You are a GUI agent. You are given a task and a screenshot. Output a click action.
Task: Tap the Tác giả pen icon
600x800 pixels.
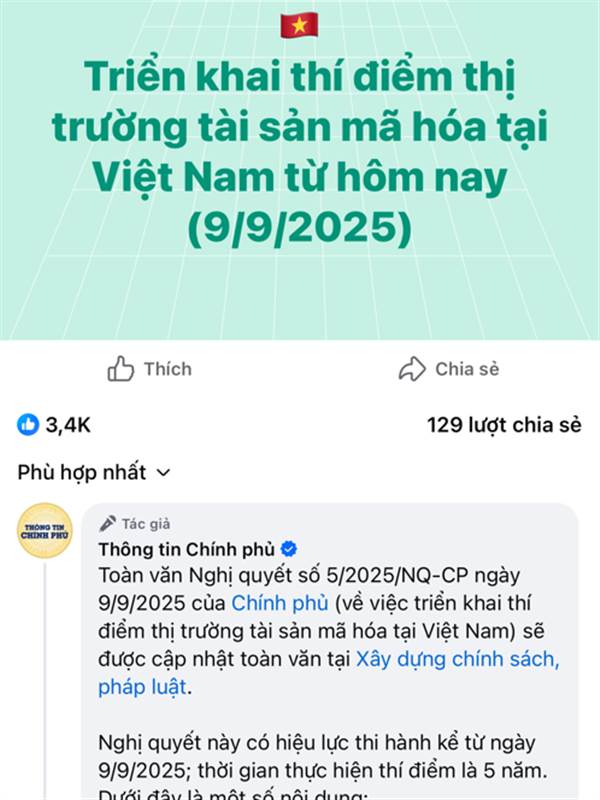point(107,523)
